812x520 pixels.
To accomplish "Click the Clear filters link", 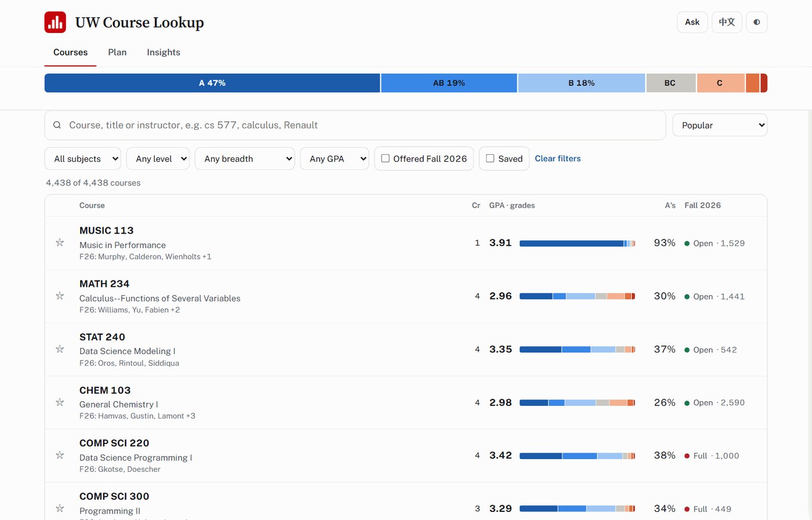I will (x=557, y=158).
